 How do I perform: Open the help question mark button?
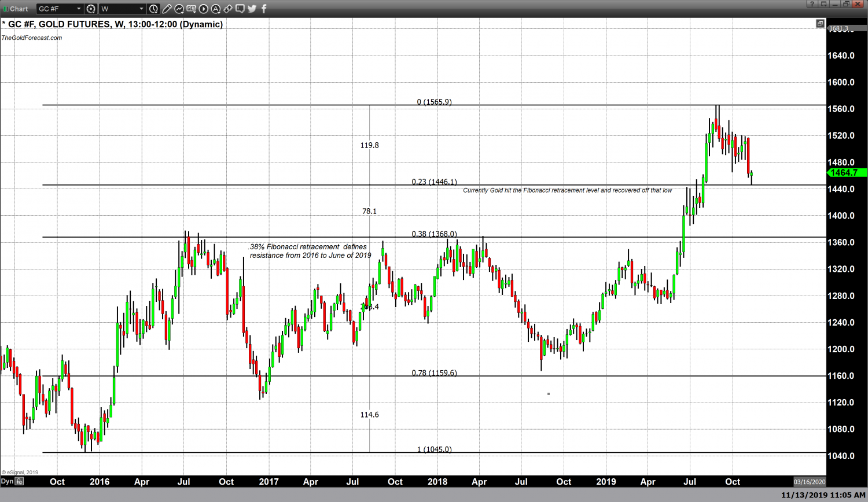click(812, 4)
